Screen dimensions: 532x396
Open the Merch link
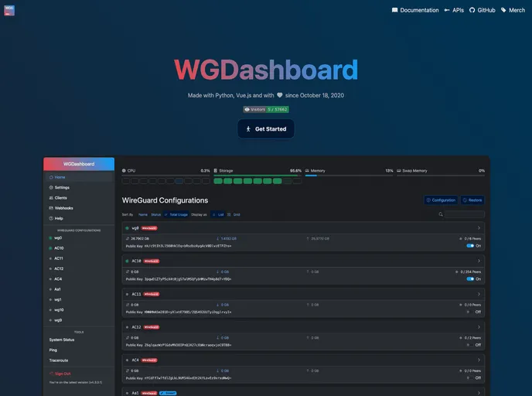[513, 10]
